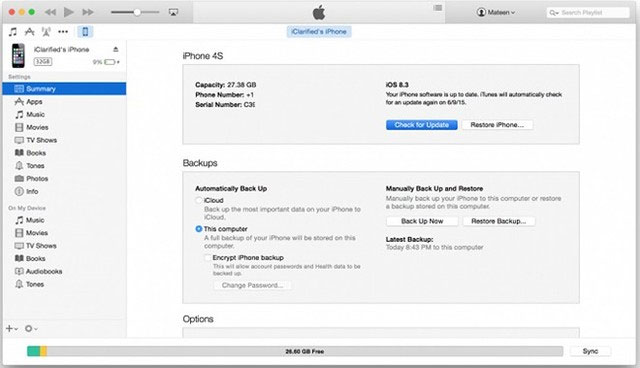Click the Apple logo in the display area

tap(319, 12)
